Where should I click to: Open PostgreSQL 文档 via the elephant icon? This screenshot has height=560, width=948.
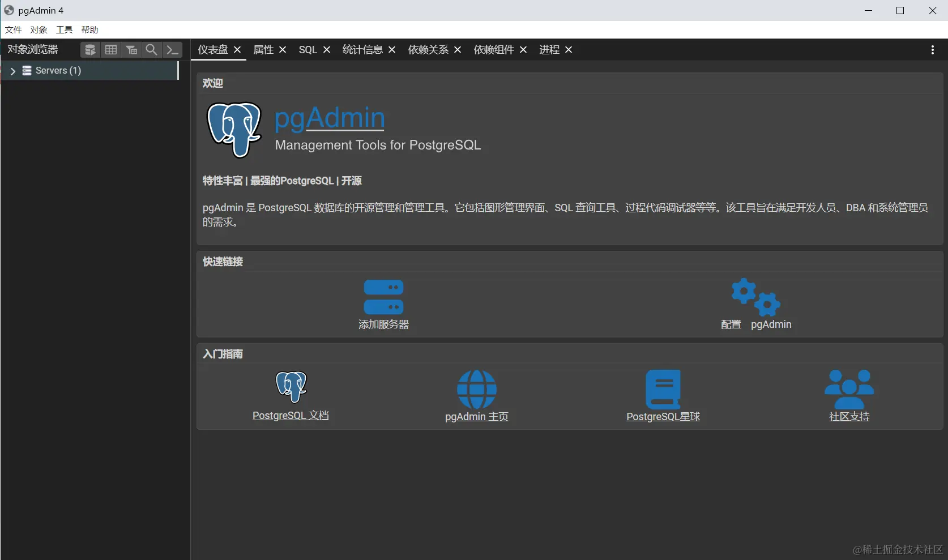(x=291, y=387)
